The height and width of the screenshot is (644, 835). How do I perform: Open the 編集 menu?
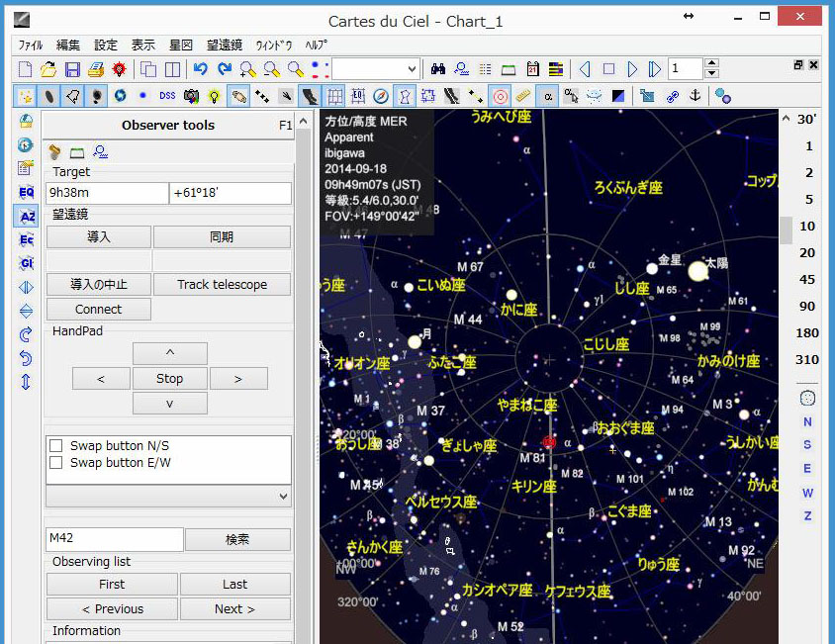(x=67, y=45)
